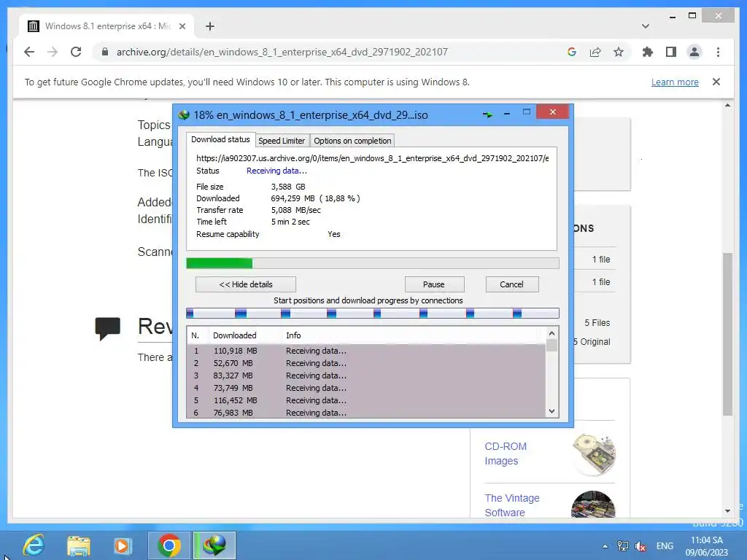Screen dimensions: 747x560
Task: Click connections list scroll down arrow
Action: [551, 411]
